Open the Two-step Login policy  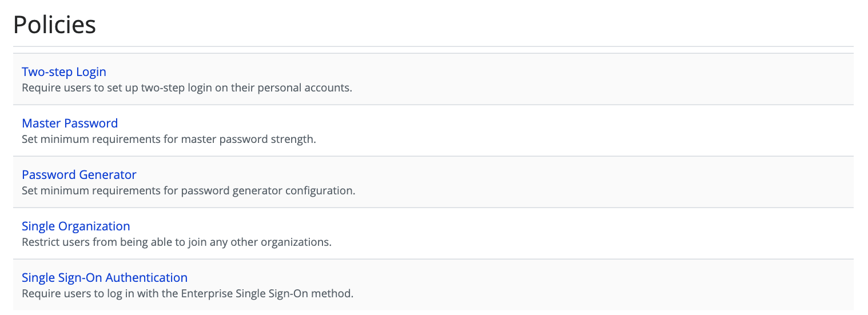pos(64,72)
